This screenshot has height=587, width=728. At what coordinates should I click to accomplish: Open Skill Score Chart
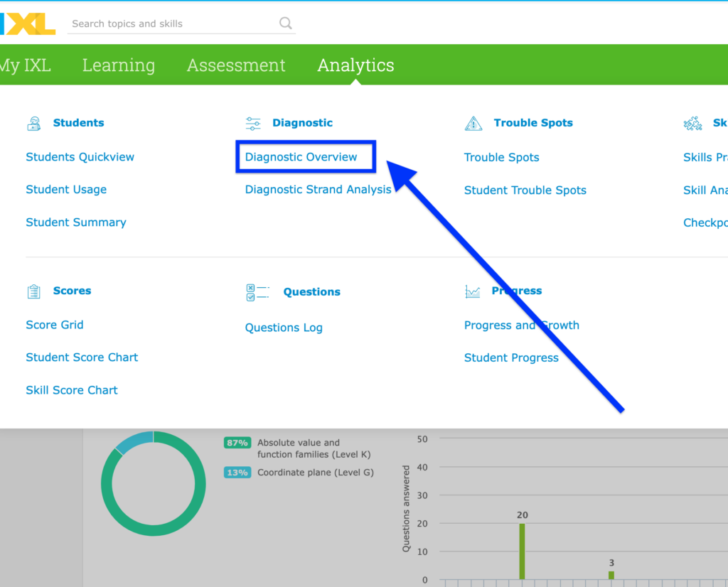pos(72,390)
